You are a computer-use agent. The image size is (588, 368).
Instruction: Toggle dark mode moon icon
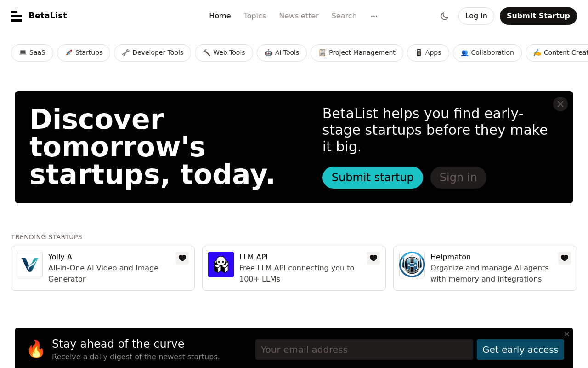[x=444, y=16]
